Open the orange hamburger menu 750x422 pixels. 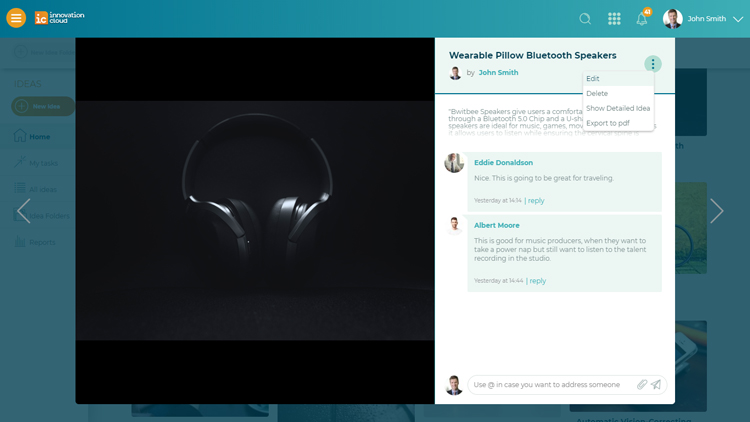(x=16, y=18)
